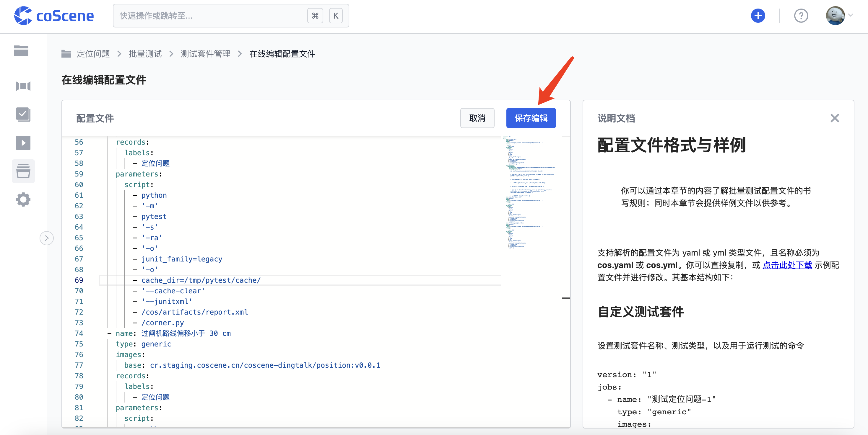
Task: Open the user avatar menu
Action: (835, 15)
